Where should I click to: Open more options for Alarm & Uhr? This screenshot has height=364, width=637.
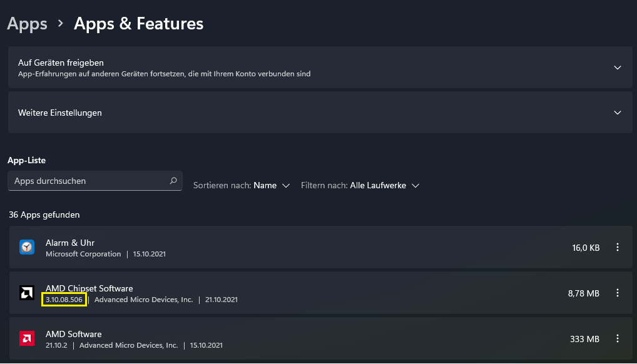point(618,247)
